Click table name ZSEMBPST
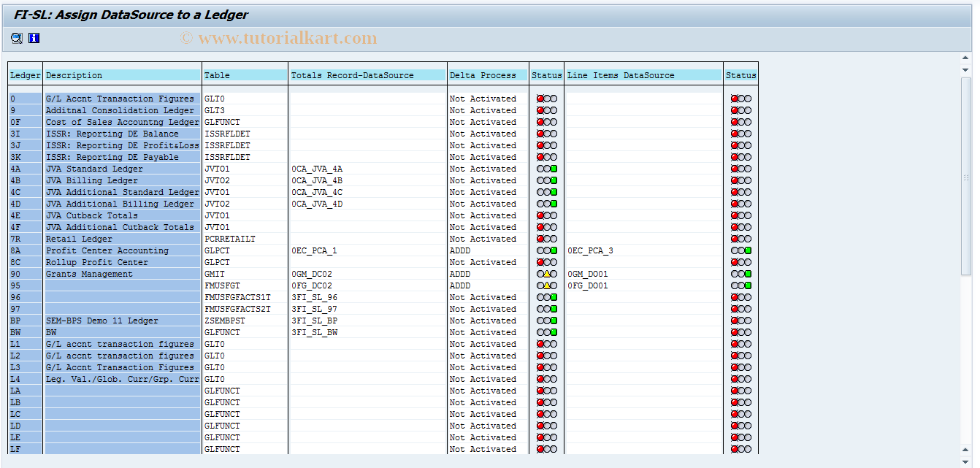Viewport: 980px width, 468px height. [225, 321]
